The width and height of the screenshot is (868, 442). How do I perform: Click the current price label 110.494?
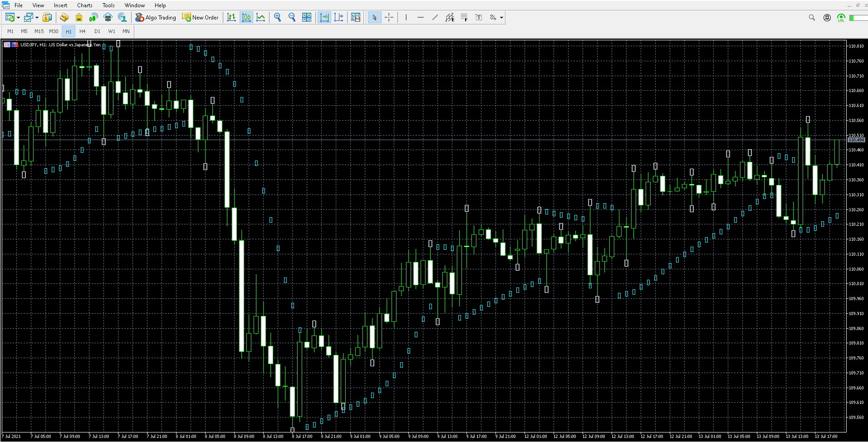tap(857, 140)
